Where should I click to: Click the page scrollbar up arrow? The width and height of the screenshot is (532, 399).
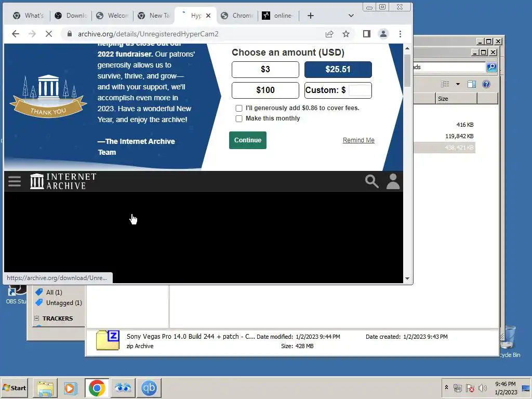pos(407,48)
